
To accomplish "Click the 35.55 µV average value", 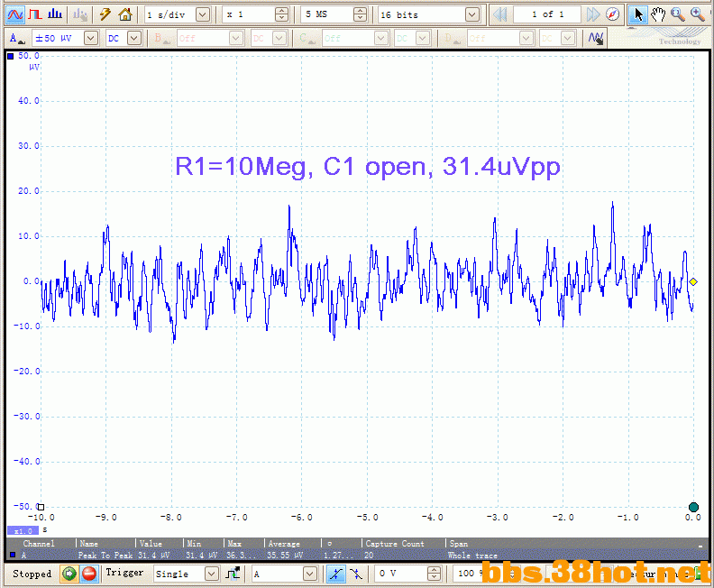I will click(284, 556).
